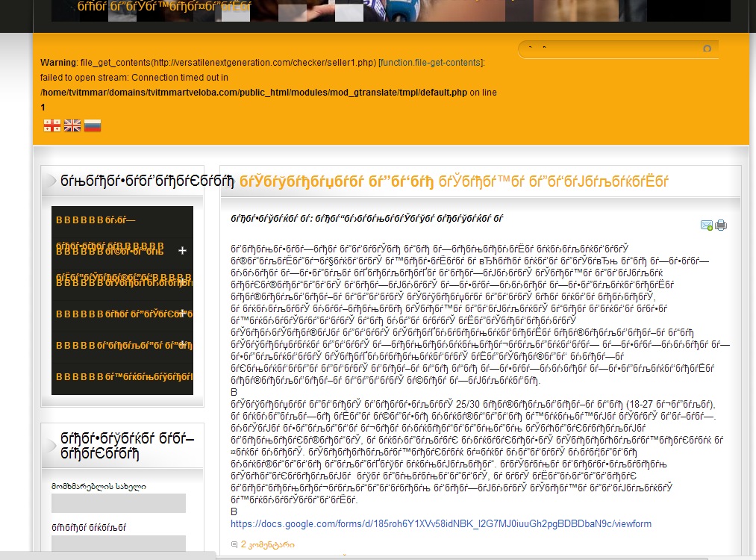
Task: Focus the მომხმარებლის სახელი username field
Action: coord(119,503)
